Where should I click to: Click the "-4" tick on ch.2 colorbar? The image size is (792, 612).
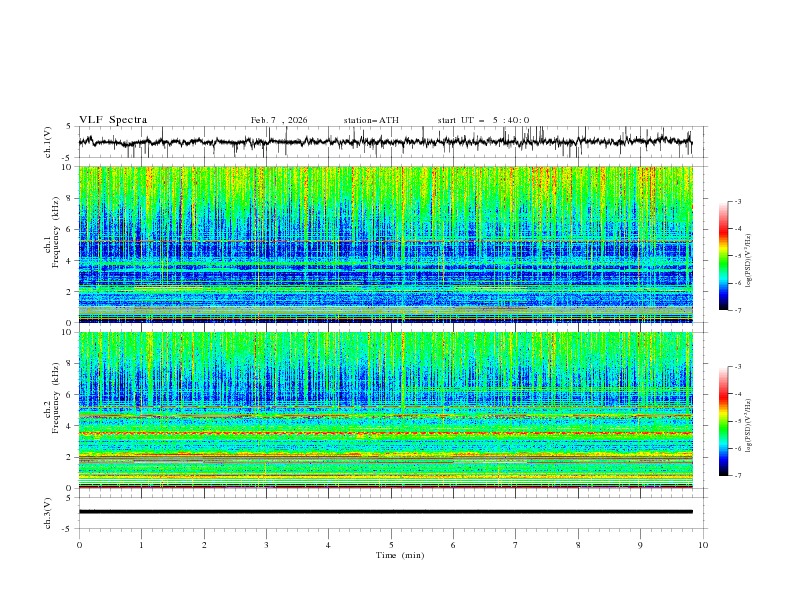click(738, 394)
